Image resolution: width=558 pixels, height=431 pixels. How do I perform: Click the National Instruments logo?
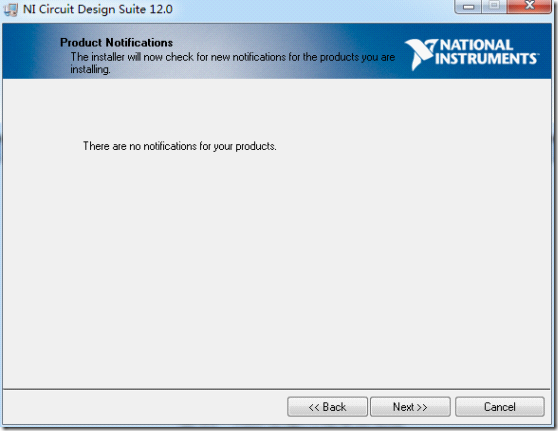click(x=472, y=54)
